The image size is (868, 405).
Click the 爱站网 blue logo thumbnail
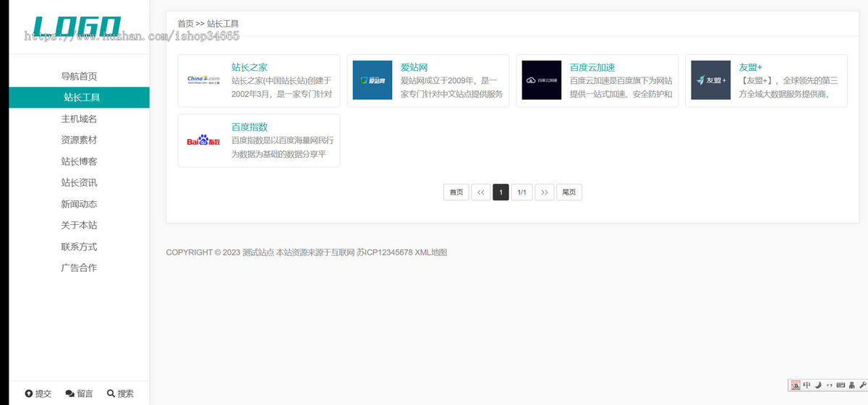(x=373, y=80)
